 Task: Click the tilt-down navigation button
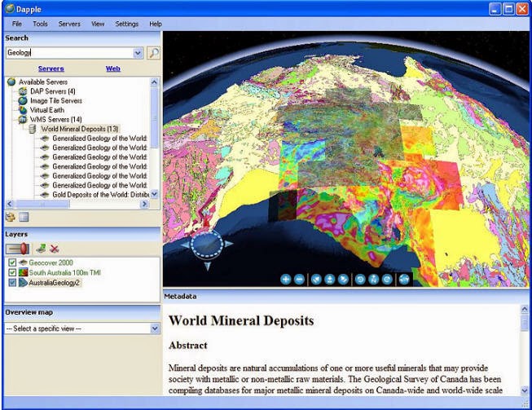point(343,280)
